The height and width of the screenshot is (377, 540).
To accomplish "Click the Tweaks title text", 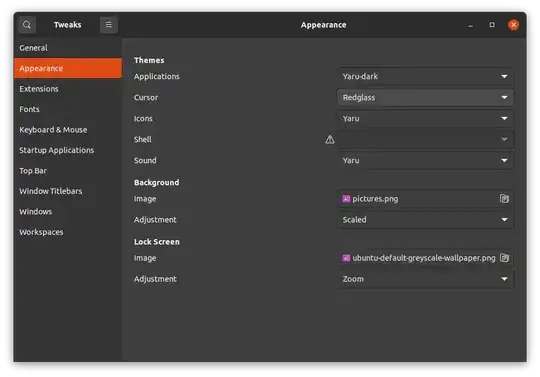I will click(x=68, y=25).
